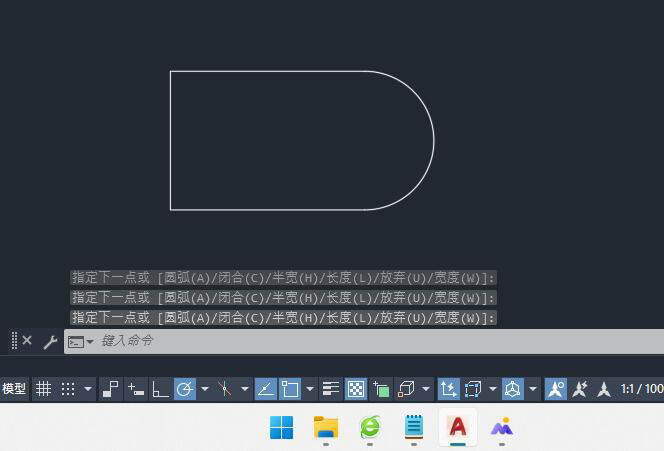664x451 pixels.
Task: Toggle dynamic input icon
Action: click(136, 389)
